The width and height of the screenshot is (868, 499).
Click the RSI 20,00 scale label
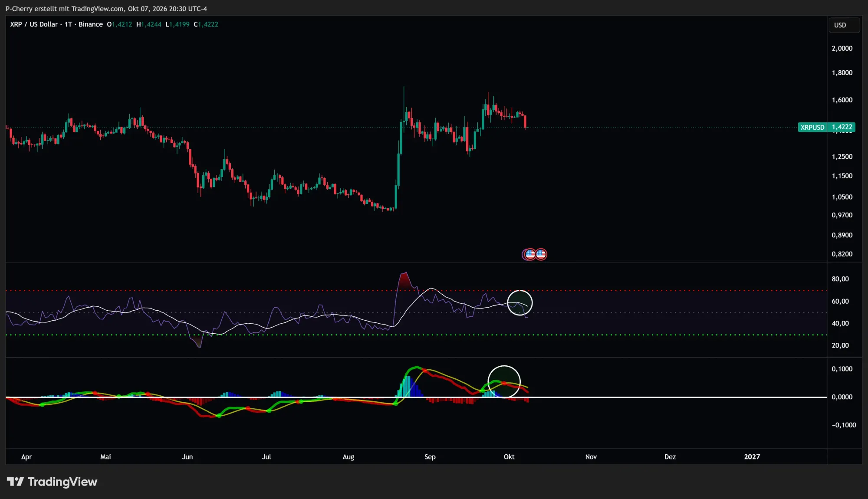840,345
